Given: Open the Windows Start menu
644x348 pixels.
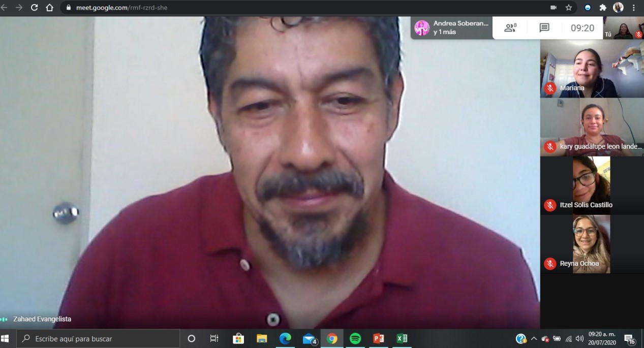Looking at the screenshot, I should coord(6,339).
